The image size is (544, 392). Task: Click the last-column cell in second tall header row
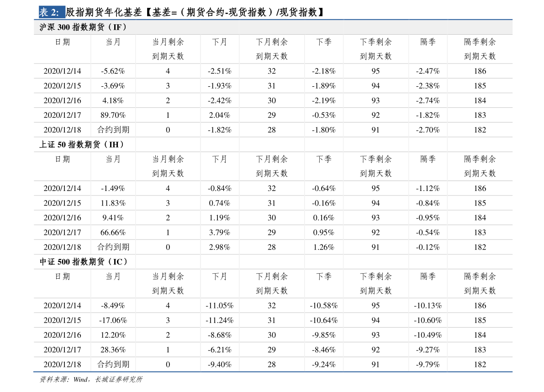pos(480,166)
